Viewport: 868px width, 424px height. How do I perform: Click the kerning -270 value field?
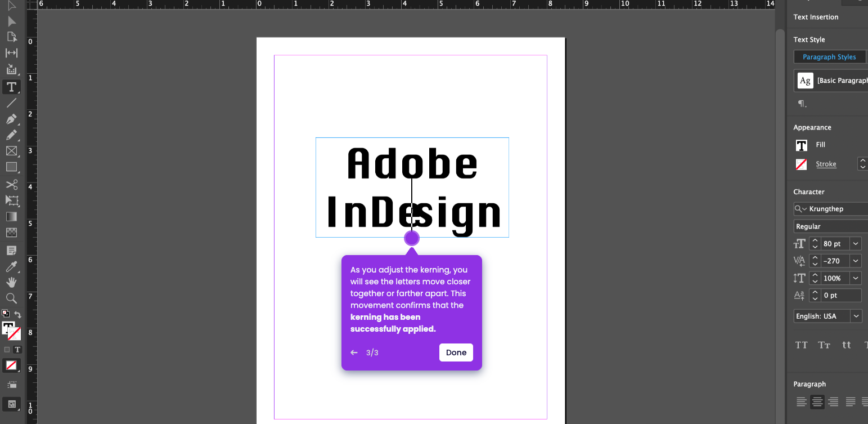pyautogui.click(x=835, y=261)
